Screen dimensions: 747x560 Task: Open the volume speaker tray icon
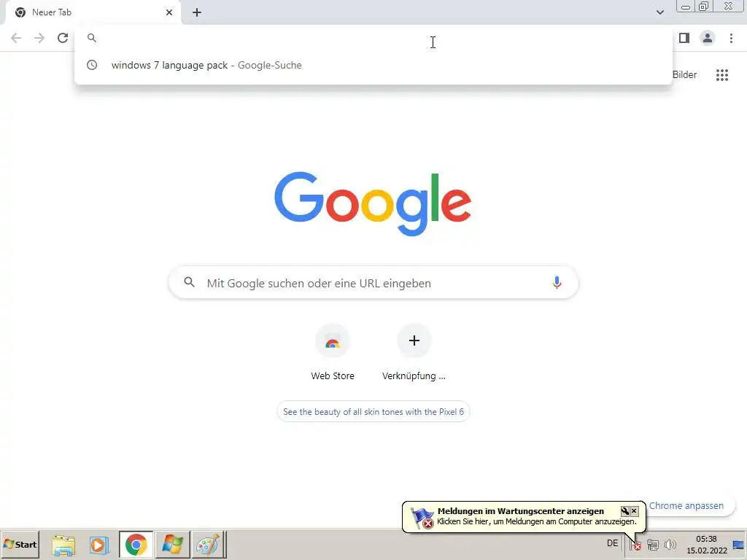point(670,544)
